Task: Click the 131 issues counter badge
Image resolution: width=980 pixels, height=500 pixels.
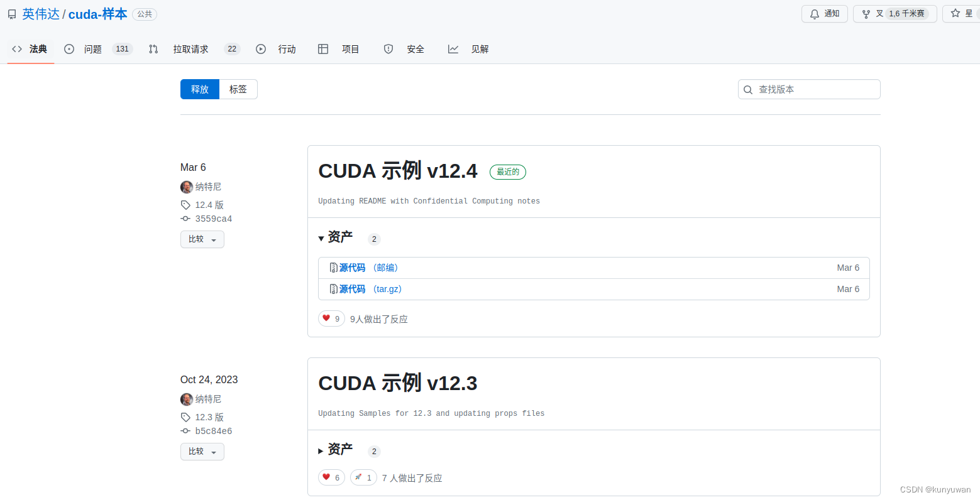Action: 123,49
